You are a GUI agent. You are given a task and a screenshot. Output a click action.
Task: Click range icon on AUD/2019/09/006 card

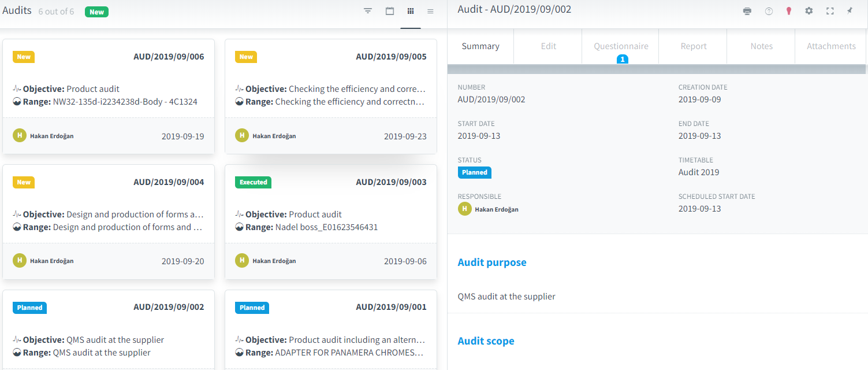tap(17, 102)
